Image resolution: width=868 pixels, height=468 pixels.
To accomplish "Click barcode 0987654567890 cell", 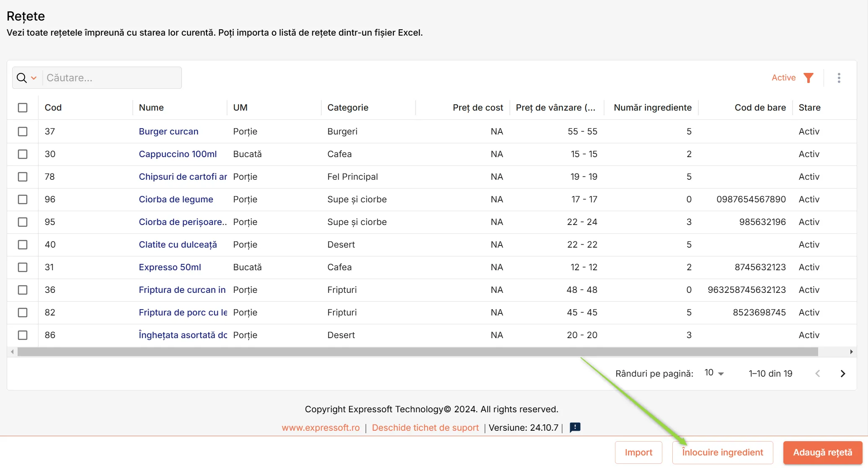I will pyautogui.click(x=751, y=199).
